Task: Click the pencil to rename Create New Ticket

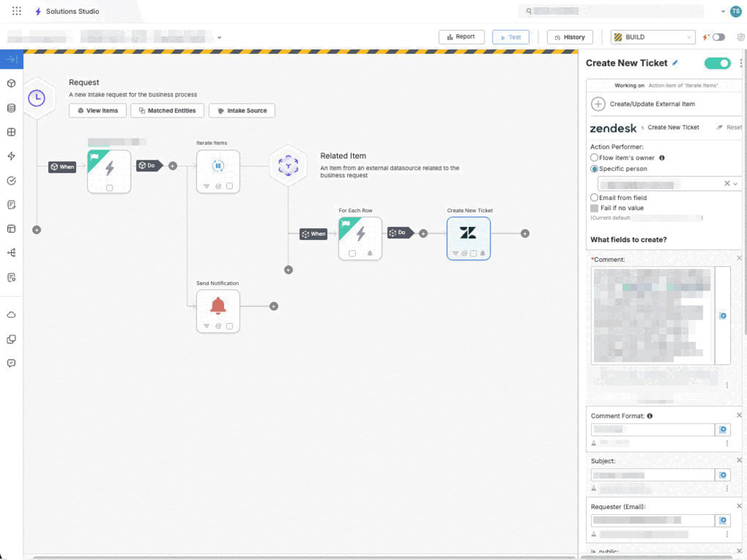Action: [x=675, y=63]
